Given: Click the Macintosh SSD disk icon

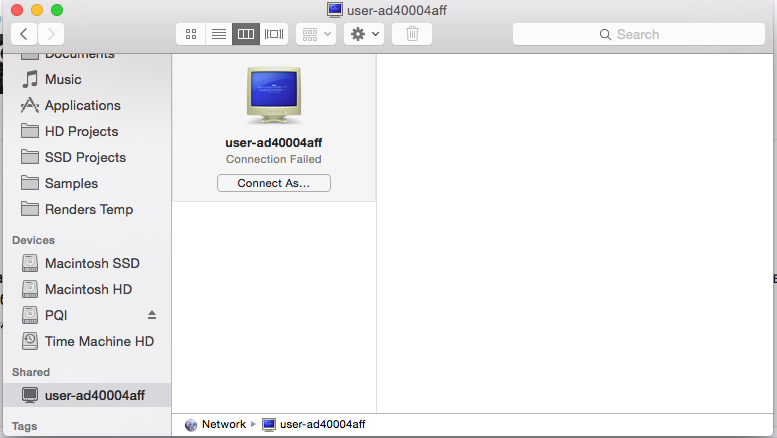Looking at the screenshot, I should coord(30,263).
